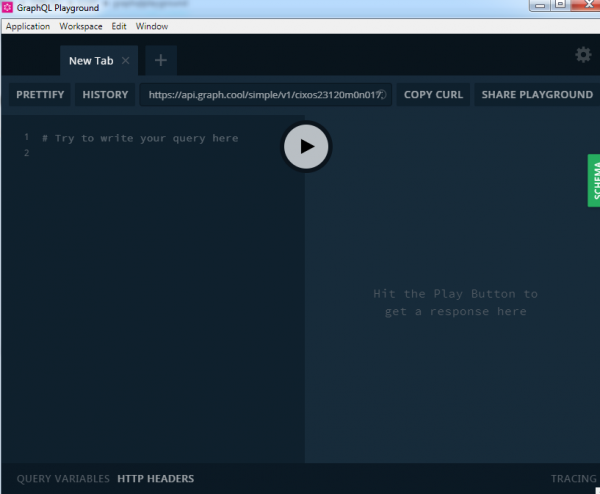Reload schema icon in the endpoint field

[382, 95]
